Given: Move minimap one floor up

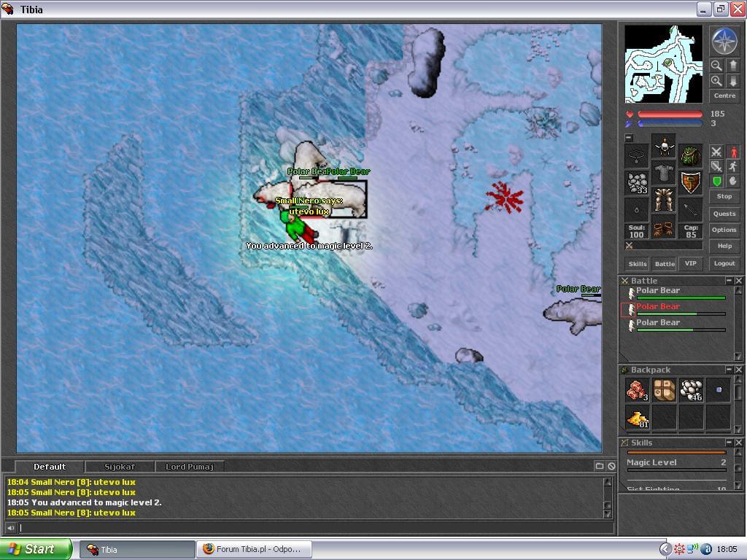Looking at the screenshot, I should pyautogui.click(x=732, y=65).
